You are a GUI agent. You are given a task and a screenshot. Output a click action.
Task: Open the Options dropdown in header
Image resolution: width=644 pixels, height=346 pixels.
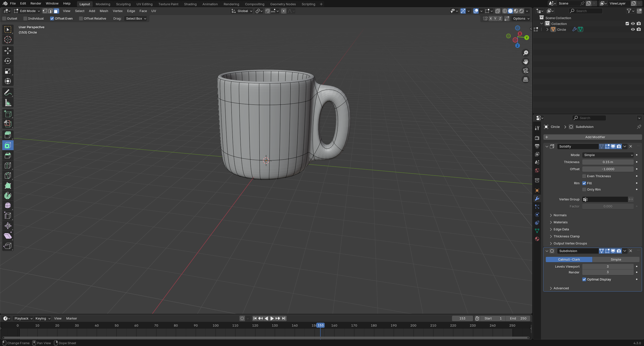click(x=521, y=18)
